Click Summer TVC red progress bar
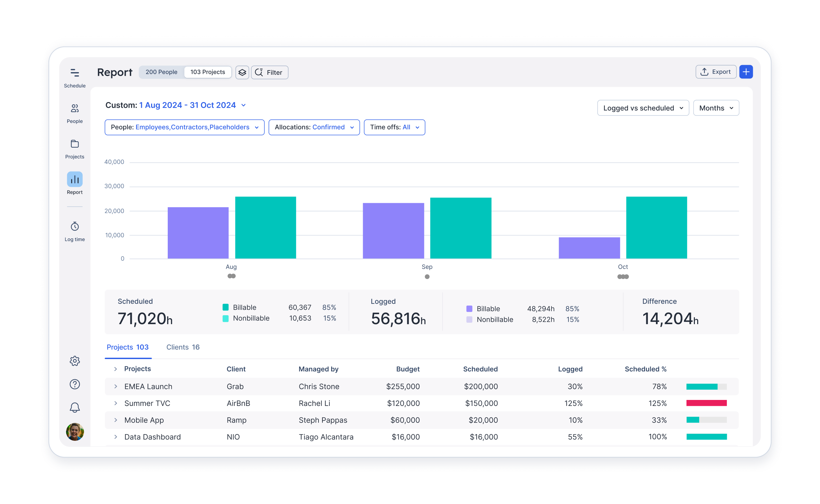 tap(706, 403)
